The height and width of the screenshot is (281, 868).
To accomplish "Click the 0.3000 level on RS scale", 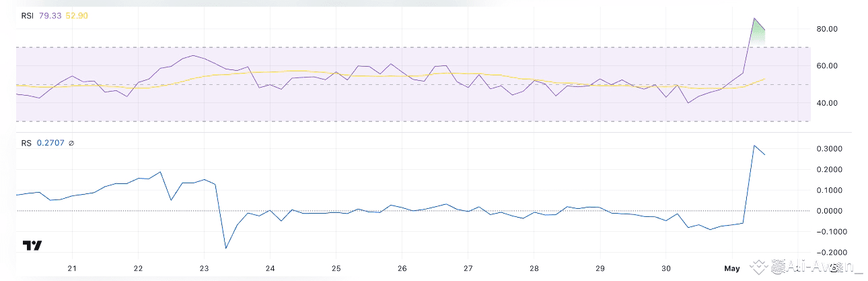I will 828,149.
